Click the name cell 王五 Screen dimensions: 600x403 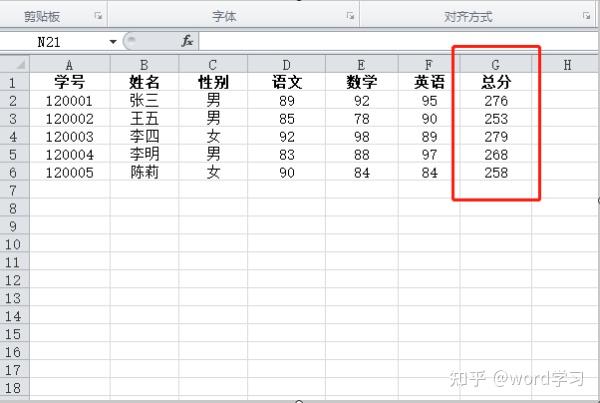[x=144, y=118]
